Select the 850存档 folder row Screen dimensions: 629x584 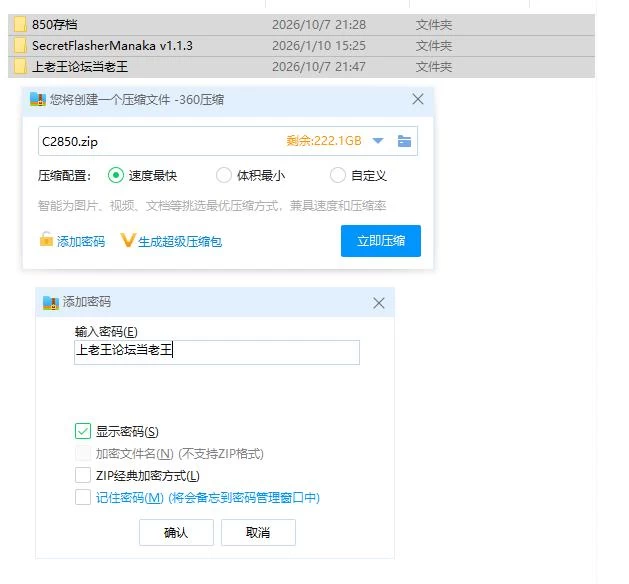[x=301, y=25]
